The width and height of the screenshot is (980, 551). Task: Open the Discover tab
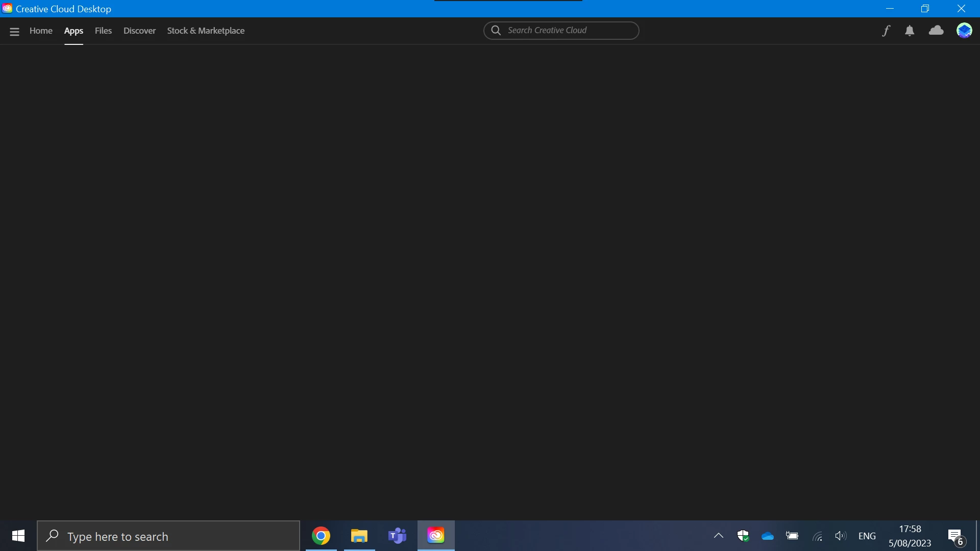139,31
